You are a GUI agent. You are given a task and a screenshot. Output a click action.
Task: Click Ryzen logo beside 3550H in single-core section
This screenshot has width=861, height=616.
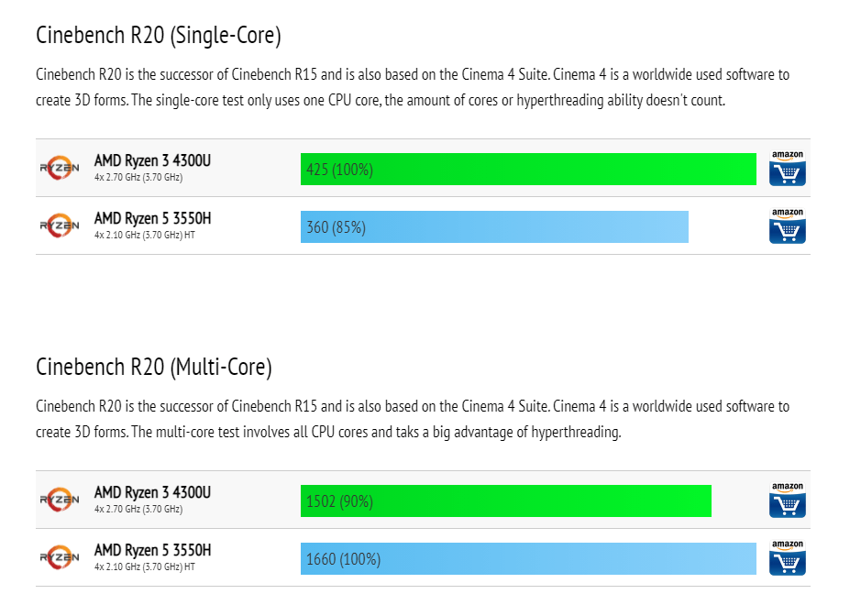click(x=60, y=225)
